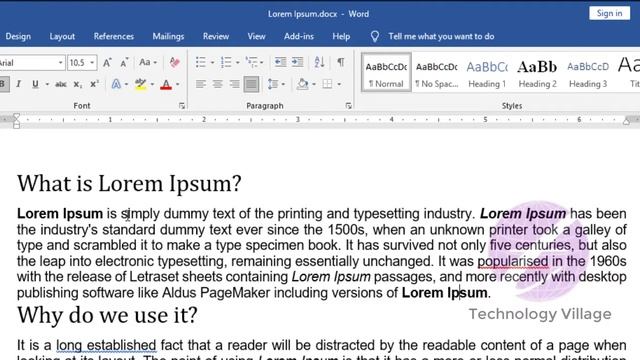The image size is (640, 360).
Task: Decrease paragraph indent
Action: 280,62
